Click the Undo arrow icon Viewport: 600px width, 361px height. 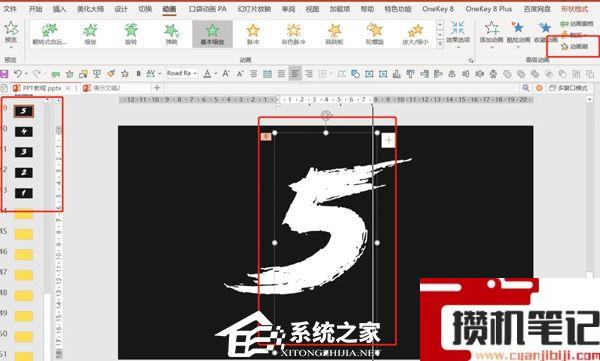(x=18, y=74)
